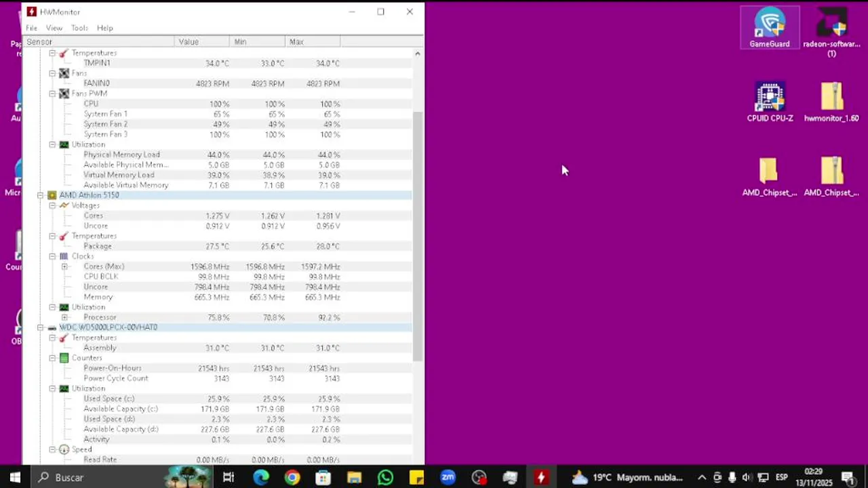This screenshot has width=868, height=488.
Task: Click the fan icon next to Fans
Action: (x=64, y=73)
